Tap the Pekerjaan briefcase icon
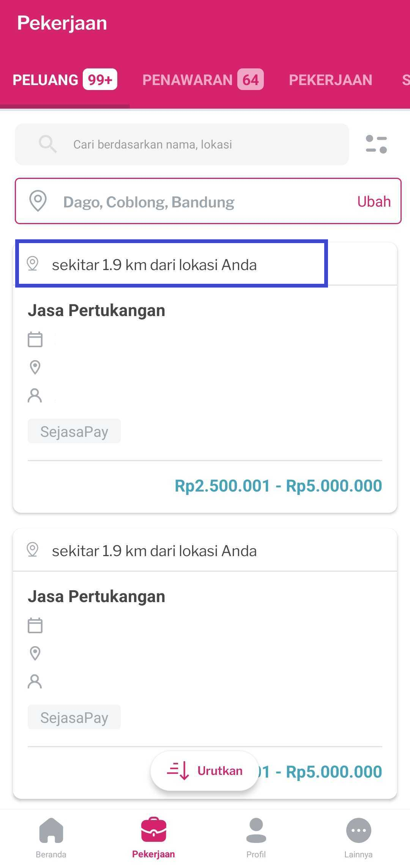The image size is (410, 868). tap(153, 830)
